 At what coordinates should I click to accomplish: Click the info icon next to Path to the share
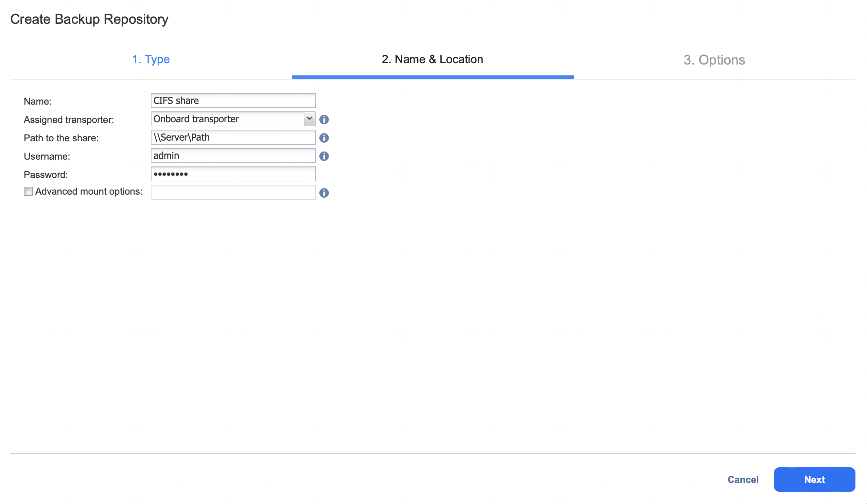[324, 138]
